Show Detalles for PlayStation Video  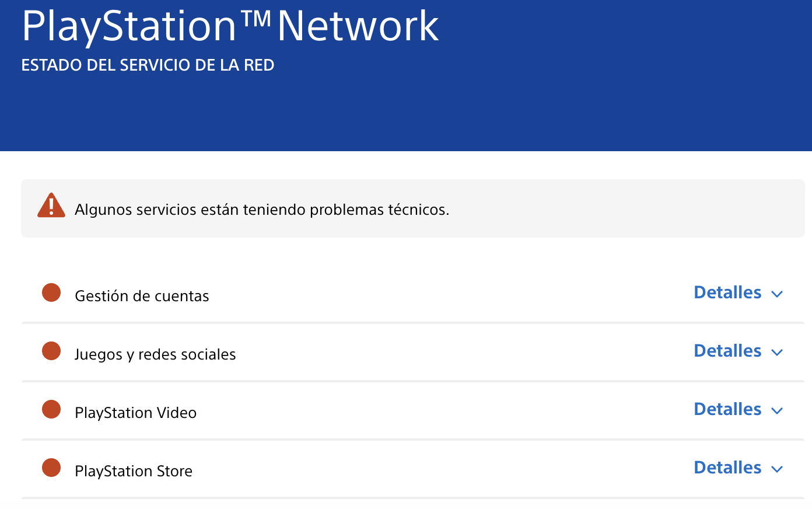click(x=727, y=409)
